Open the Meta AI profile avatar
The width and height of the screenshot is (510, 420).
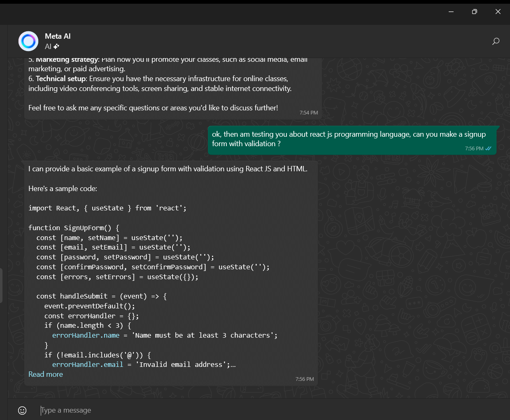click(x=28, y=41)
